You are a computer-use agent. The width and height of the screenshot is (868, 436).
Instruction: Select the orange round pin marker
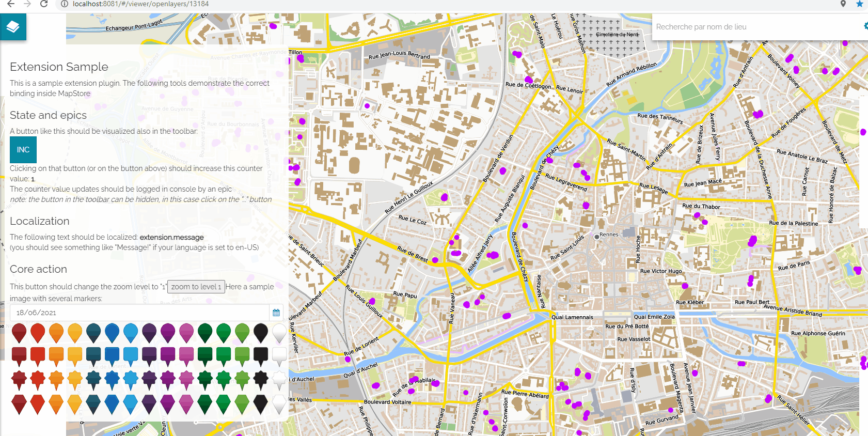point(56,333)
